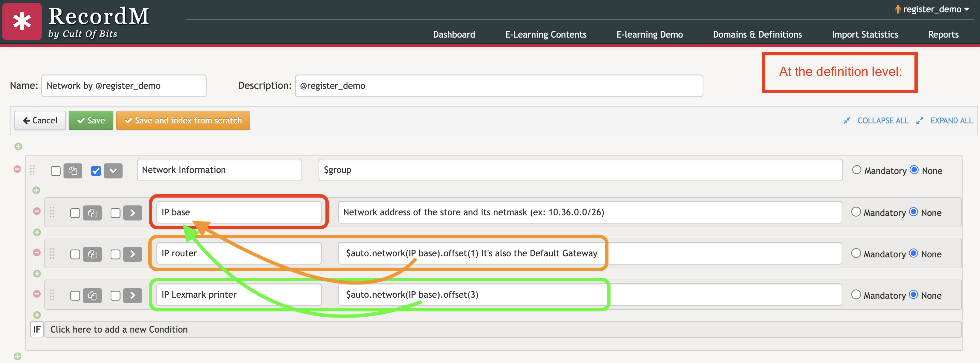
Task: Click the RecordM asterisk logo
Action: pos(22,21)
